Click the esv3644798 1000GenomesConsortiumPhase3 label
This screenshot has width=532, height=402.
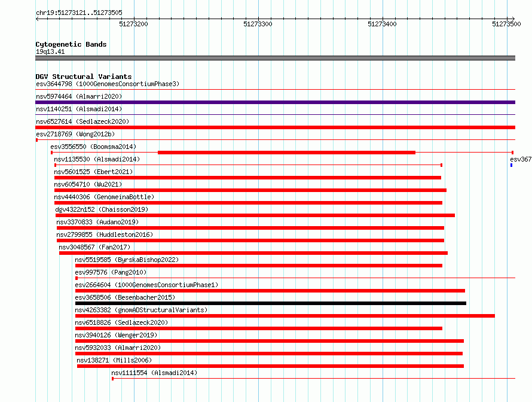tap(108, 84)
